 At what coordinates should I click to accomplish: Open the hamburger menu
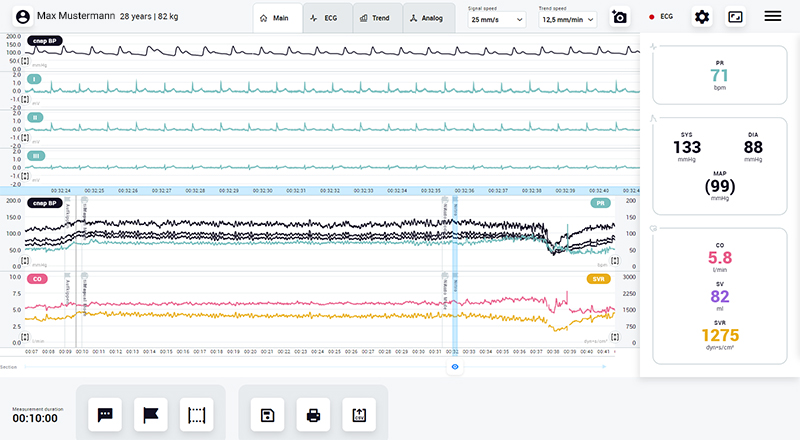click(x=773, y=17)
